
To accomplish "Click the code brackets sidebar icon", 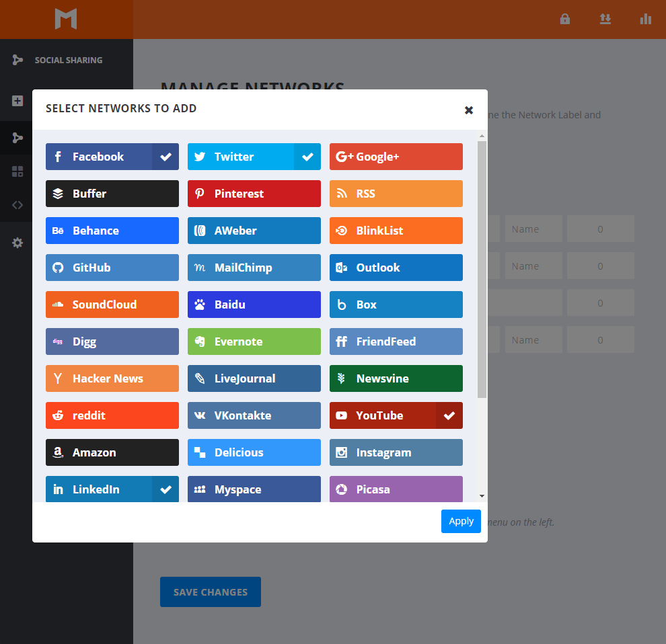I will point(17,205).
